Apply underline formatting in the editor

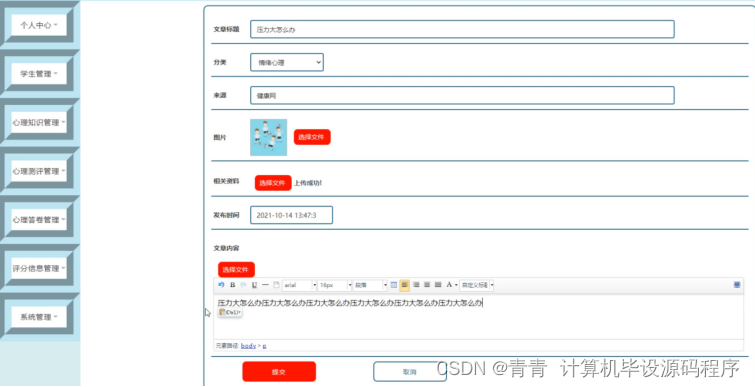254,285
